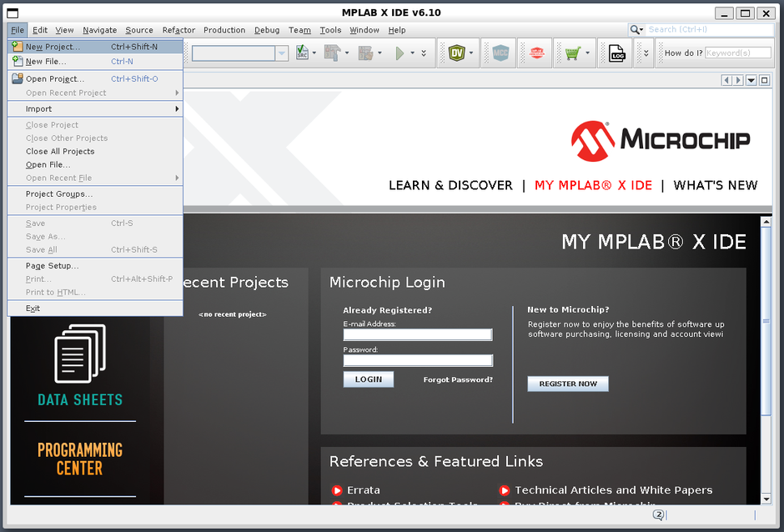Click the Set Project Configuration SRC icon
784x532 pixels.
click(302, 53)
